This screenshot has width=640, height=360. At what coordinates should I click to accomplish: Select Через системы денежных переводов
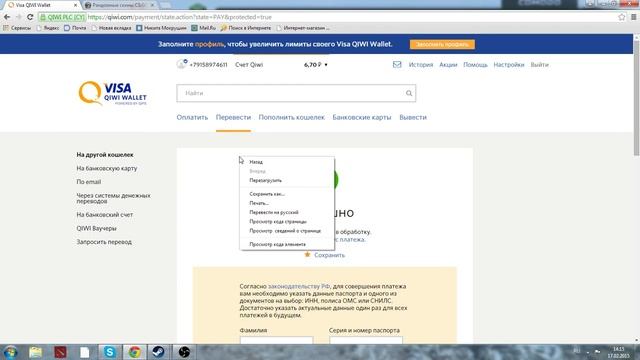tap(113, 198)
